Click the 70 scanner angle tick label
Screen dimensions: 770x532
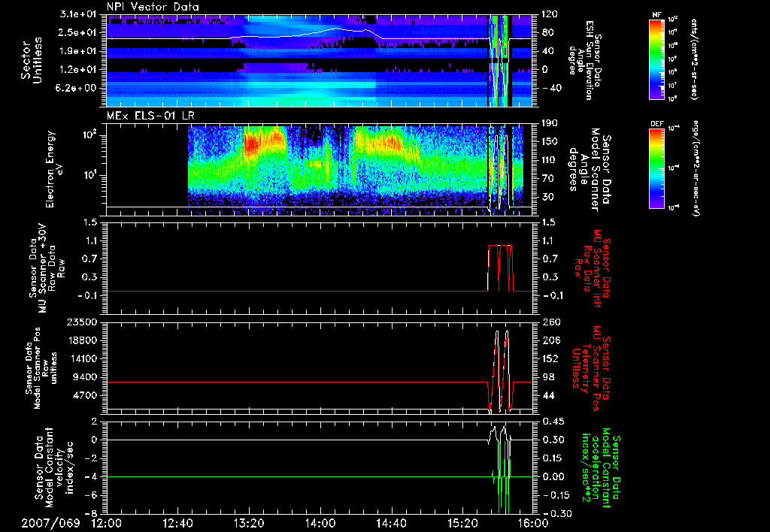[x=547, y=178]
